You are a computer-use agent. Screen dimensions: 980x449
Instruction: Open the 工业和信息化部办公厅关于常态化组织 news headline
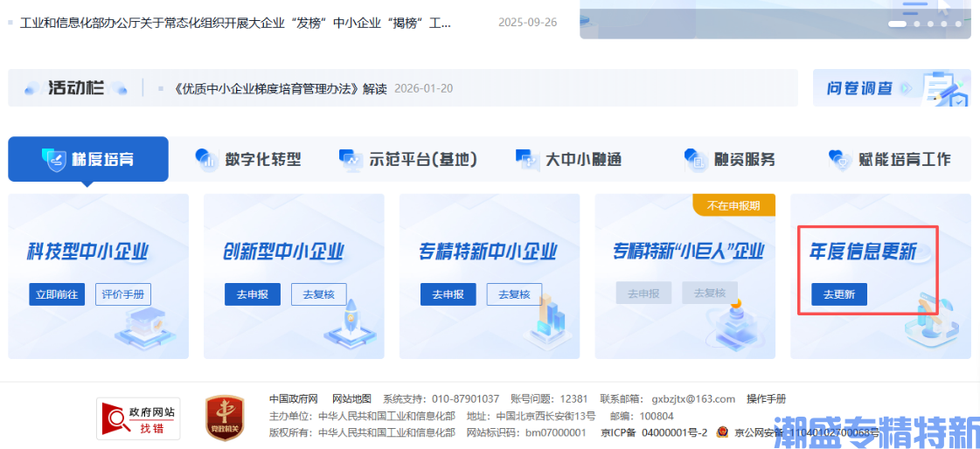[236, 23]
